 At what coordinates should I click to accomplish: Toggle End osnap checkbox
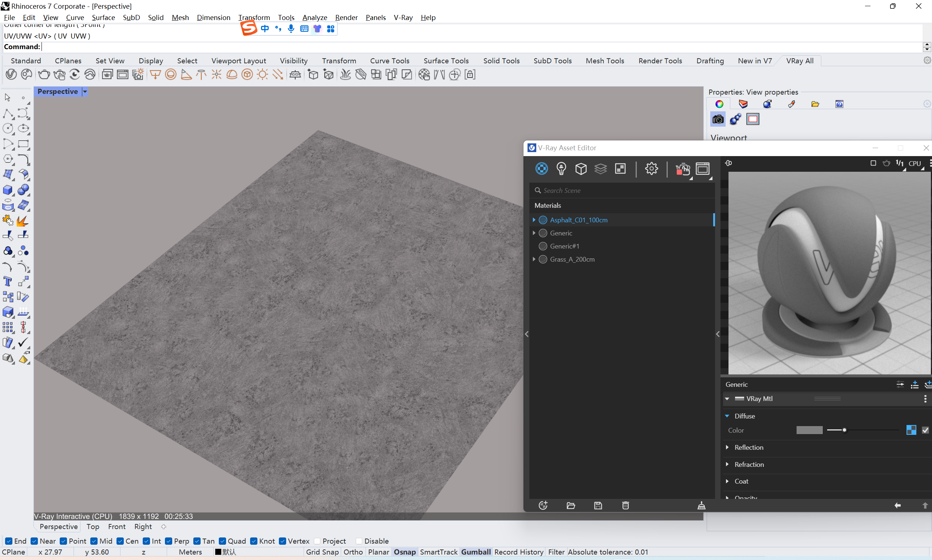tap(9, 541)
